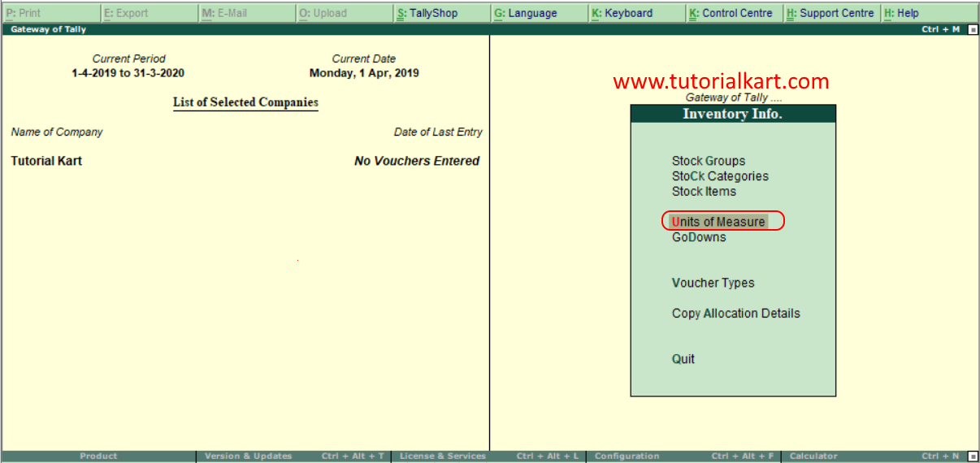Open the Help menu
This screenshot has width=980, height=463.
930,13
